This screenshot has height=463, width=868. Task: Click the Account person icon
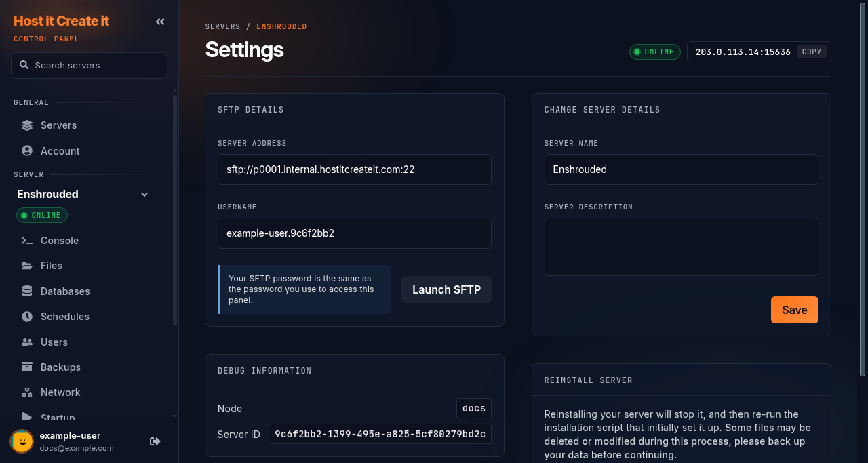click(x=27, y=150)
